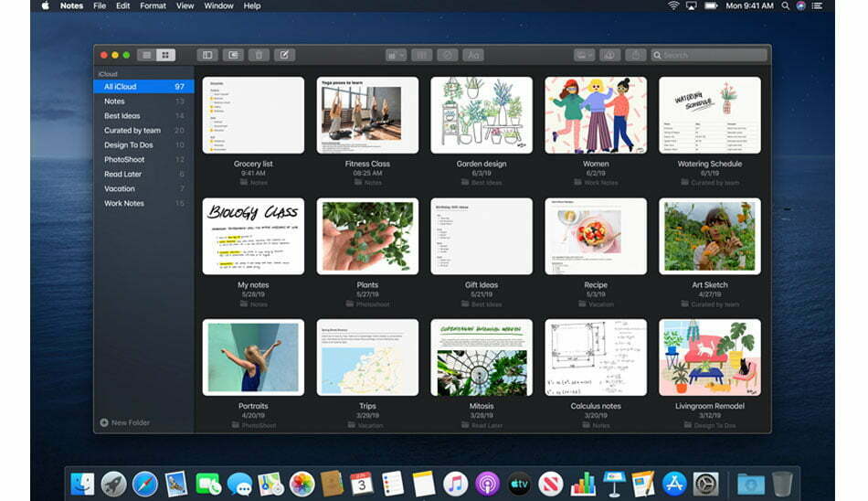Create a new note with compose icon
Screen dimensions: 868x501
(x=284, y=55)
